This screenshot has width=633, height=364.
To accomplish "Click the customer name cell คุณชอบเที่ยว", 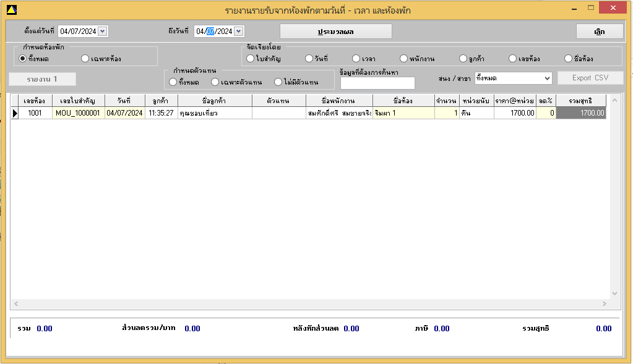I will (x=215, y=113).
